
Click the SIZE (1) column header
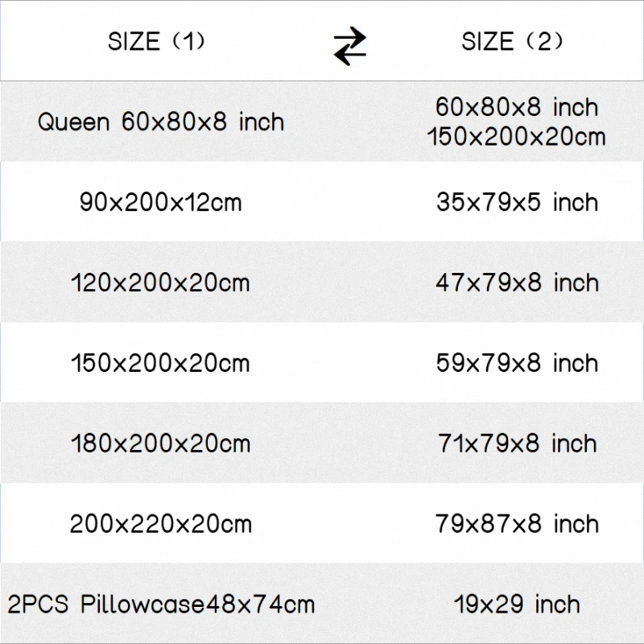[x=157, y=42]
